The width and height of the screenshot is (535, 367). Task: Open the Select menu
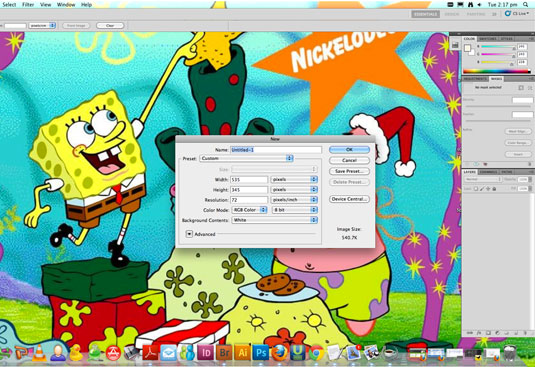9,4
